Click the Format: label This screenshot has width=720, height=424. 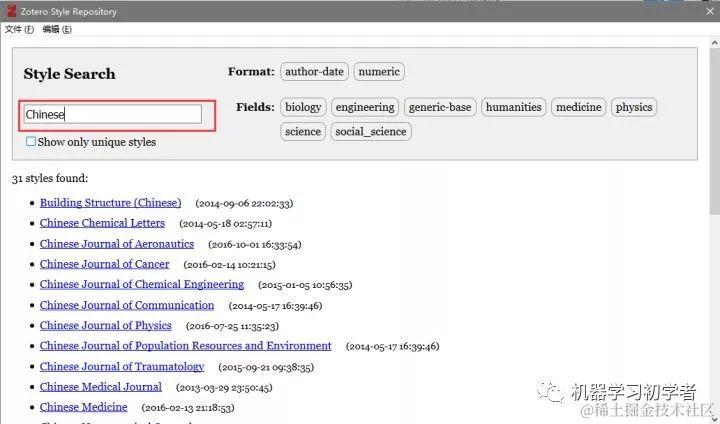251,72
